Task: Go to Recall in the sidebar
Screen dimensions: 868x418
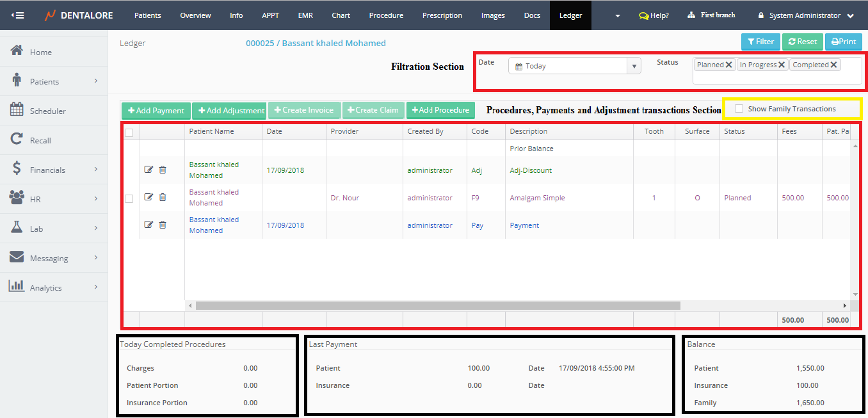Action: click(x=40, y=140)
